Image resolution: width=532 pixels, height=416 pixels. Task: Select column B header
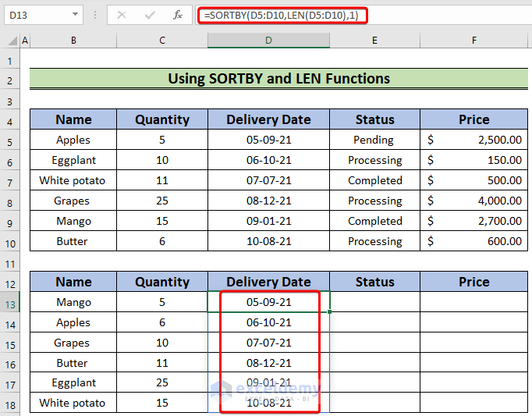[73, 41]
